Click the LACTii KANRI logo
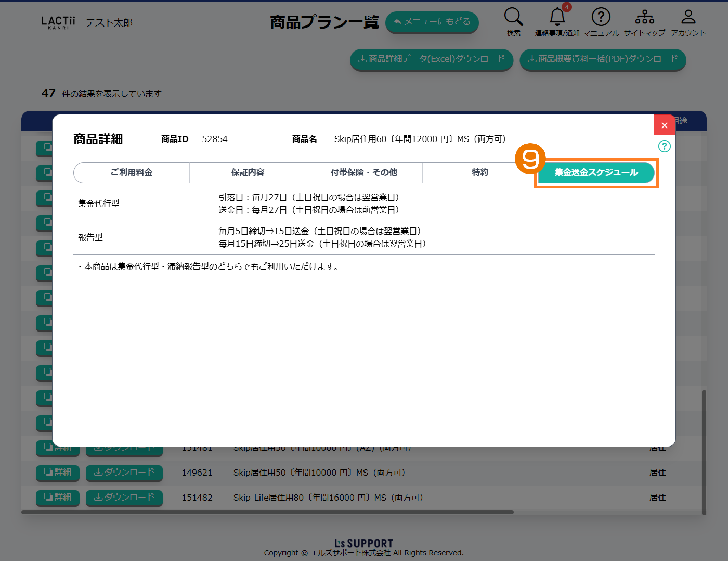This screenshot has height=561, width=728. tap(58, 22)
